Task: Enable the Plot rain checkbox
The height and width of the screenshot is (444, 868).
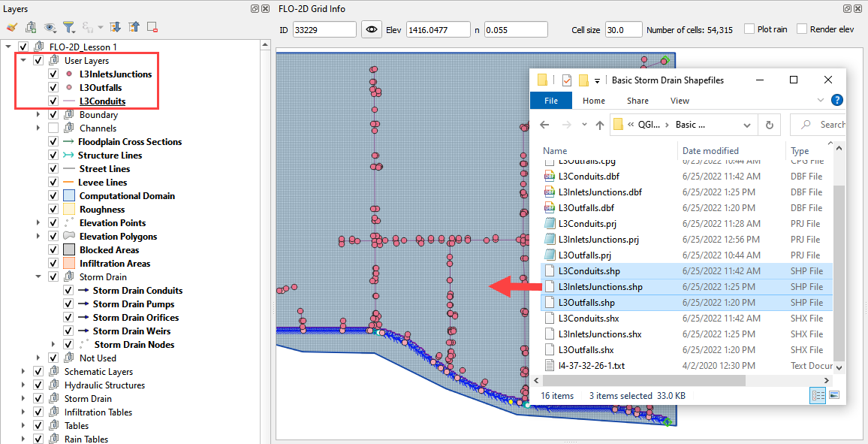Action: (x=749, y=29)
